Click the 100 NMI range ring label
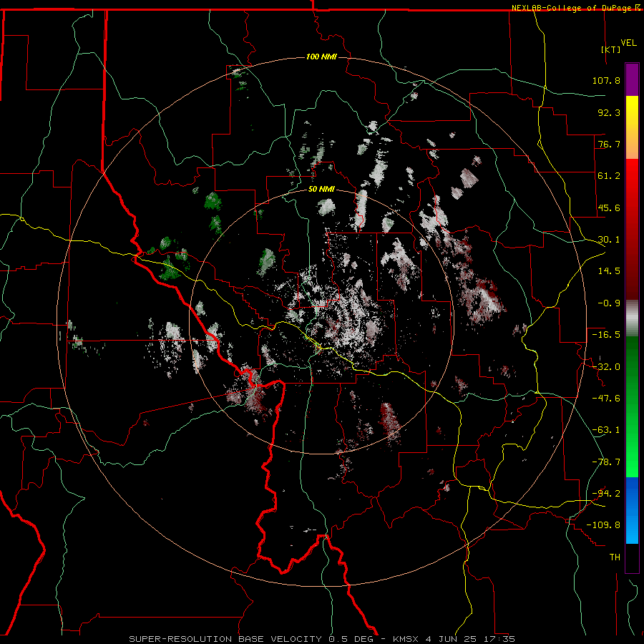The height and width of the screenshot is (644, 644). coord(321,57)
